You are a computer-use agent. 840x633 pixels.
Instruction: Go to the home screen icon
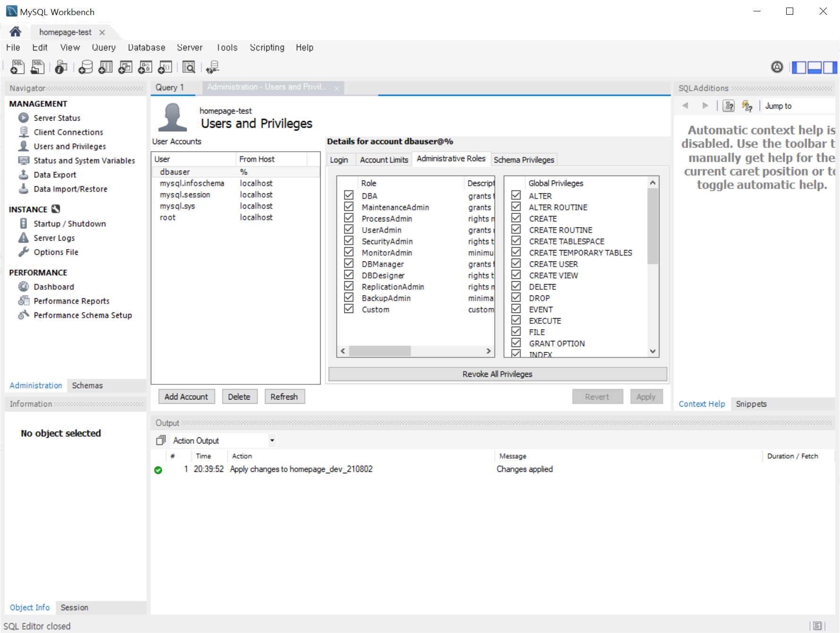click(x=15, y=32)
